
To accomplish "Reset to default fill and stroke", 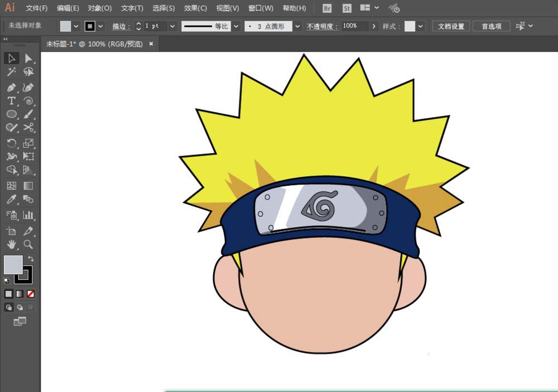I will 6,281.
